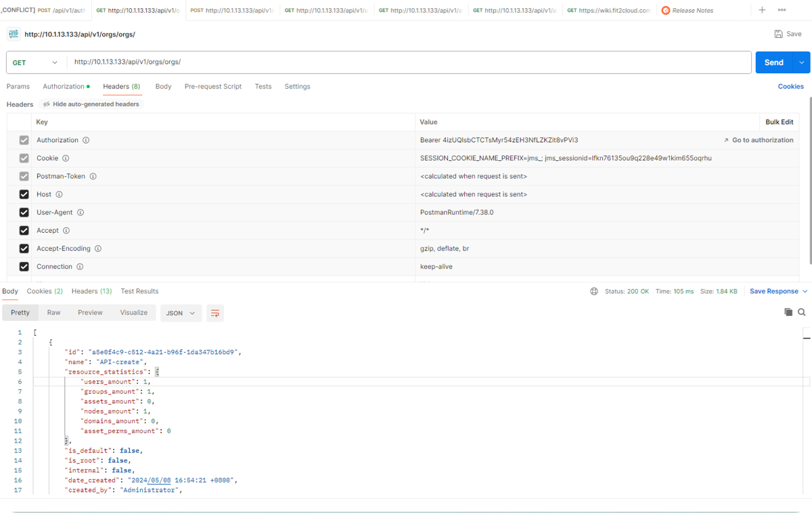Uncheck the User-Agent header checkbox
The height and width of the screenshot is (513, 812).
24,213
